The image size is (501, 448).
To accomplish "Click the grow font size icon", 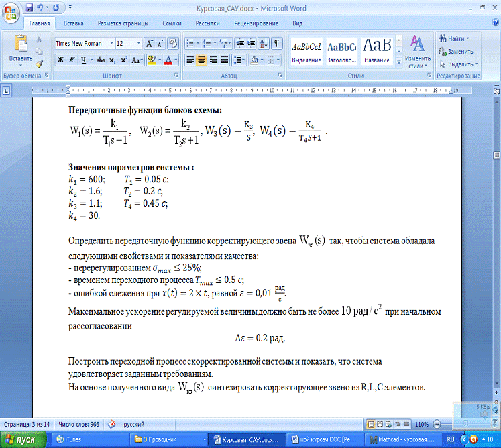I will click(x=150, y=43).
